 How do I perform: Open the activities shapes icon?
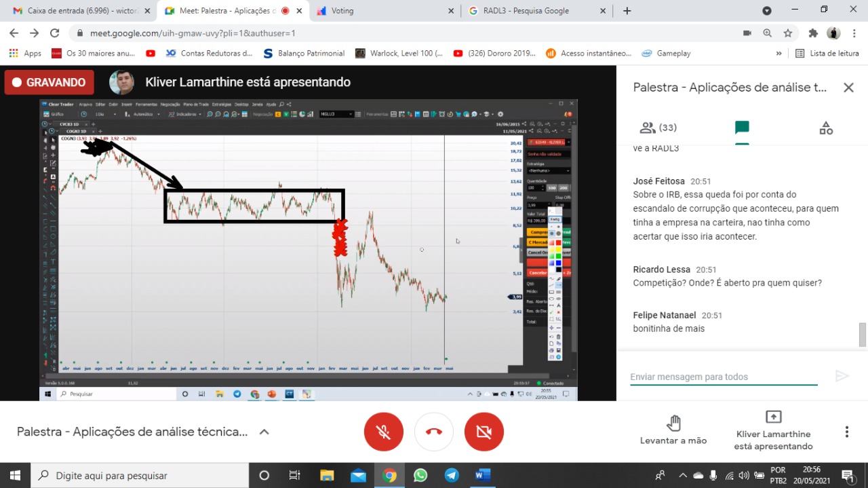(x=825, y=128)
